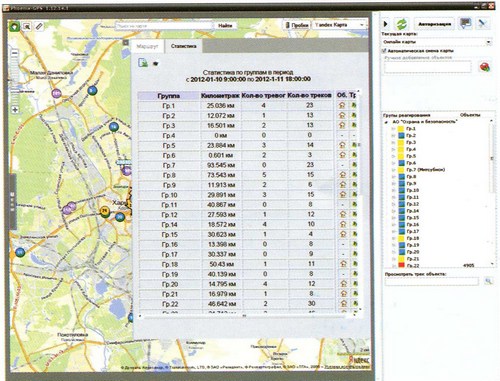Click the Кол-во тревог column header
Screen dimensions: 500x381
263,95
